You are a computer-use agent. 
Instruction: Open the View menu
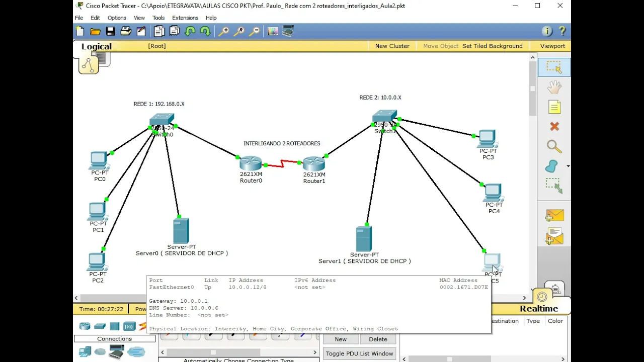(x=139, y=18)
